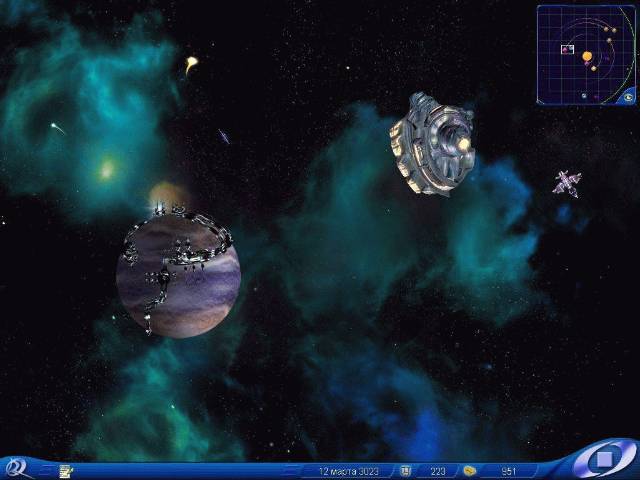Select the large gray space station
The width and height of the screenshot is (640, 480).
click(432, 144)
